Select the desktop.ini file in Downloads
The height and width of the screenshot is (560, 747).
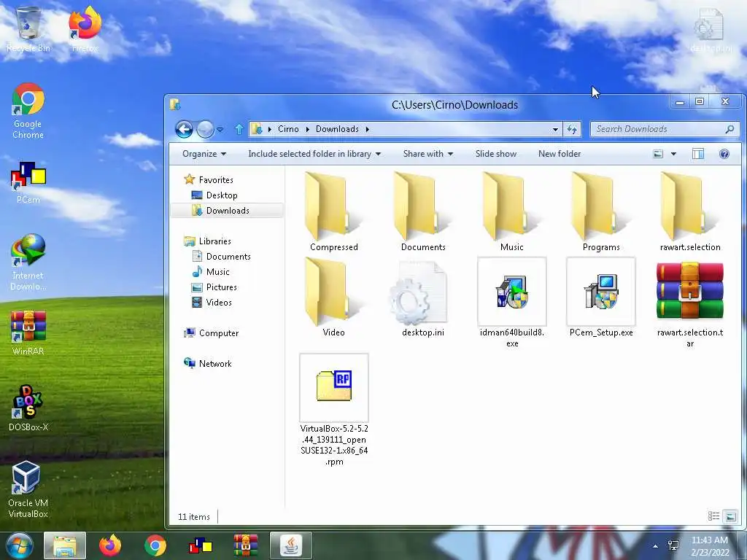tap(422, 298)
